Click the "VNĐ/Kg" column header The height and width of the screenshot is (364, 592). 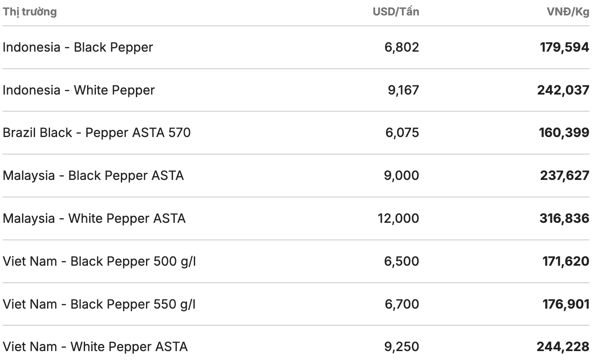(568, 12)
